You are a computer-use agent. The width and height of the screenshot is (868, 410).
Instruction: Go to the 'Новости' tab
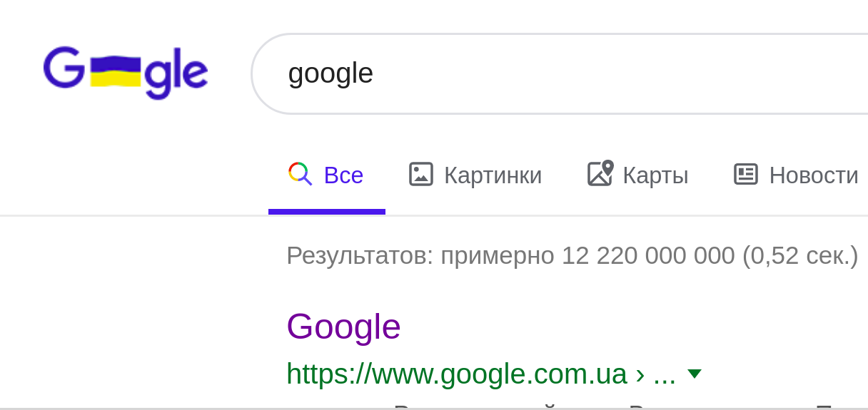[813, 175]
